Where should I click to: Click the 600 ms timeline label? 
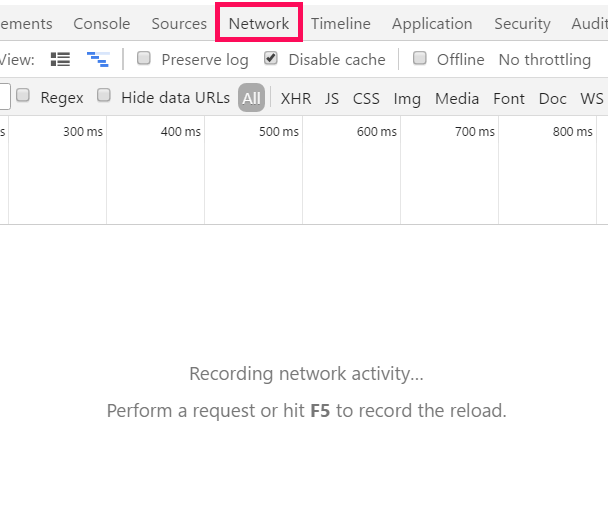tap(377, 132)
